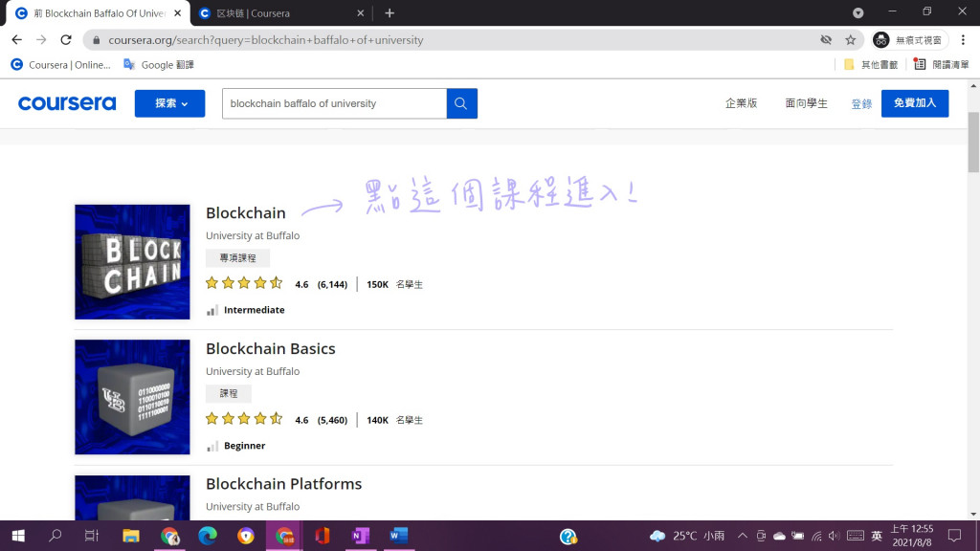Open the volume control icon
Image resolution: width=980 pixels, height=551 pixels.
(x=835, y=536)
